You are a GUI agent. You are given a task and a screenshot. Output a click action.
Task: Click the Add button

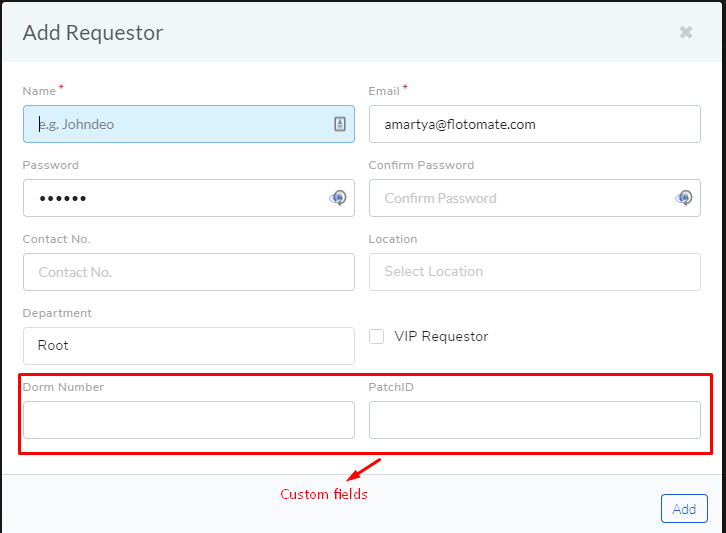point(684,508)
